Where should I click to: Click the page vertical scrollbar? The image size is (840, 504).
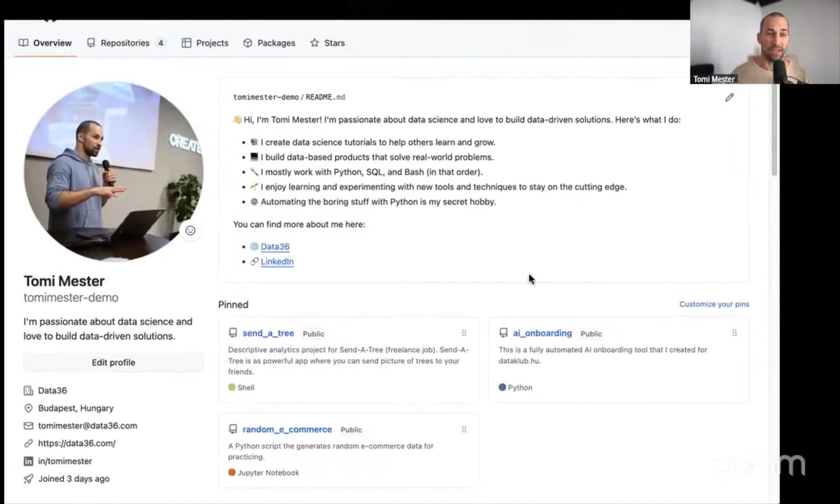coord(774,131)
